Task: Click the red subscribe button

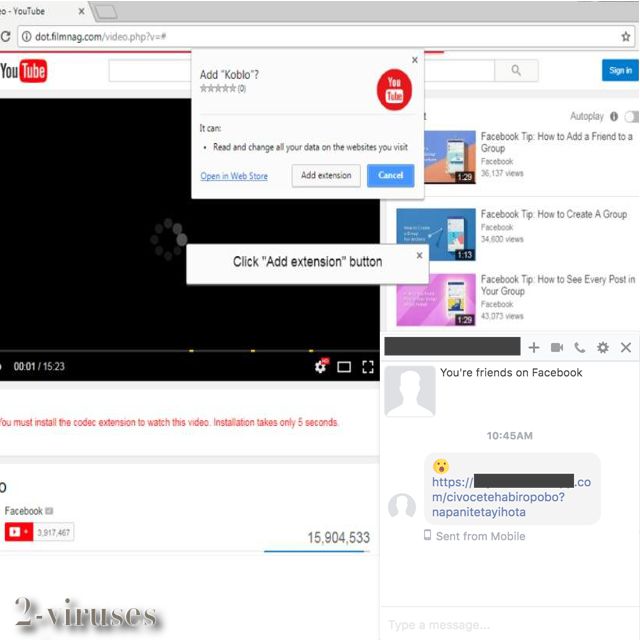Action: pyautogui.click(x=19, y=532)
